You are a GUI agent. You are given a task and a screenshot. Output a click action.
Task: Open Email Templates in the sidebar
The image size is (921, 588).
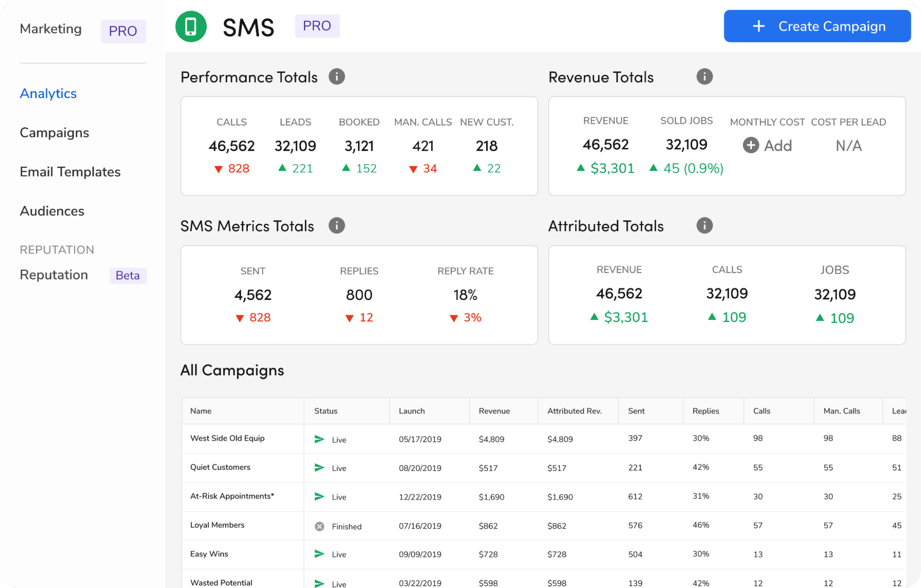click(x=70, y=172)
